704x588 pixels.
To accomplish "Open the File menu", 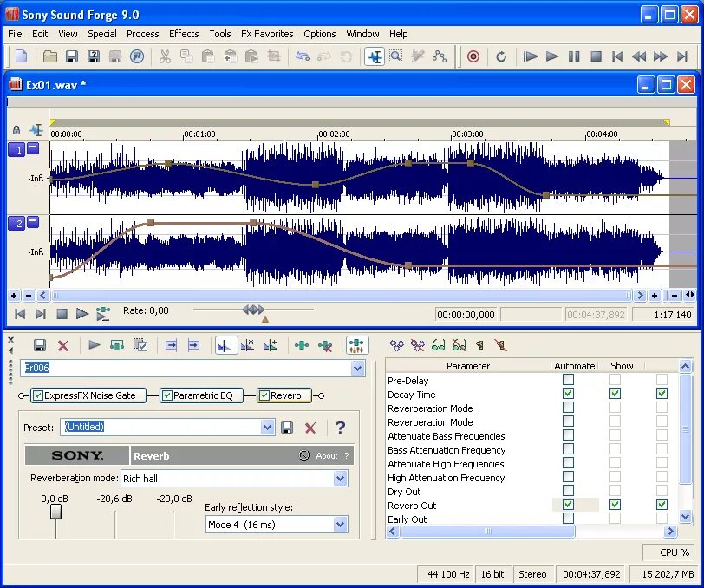I will click(x=15, y=34).
